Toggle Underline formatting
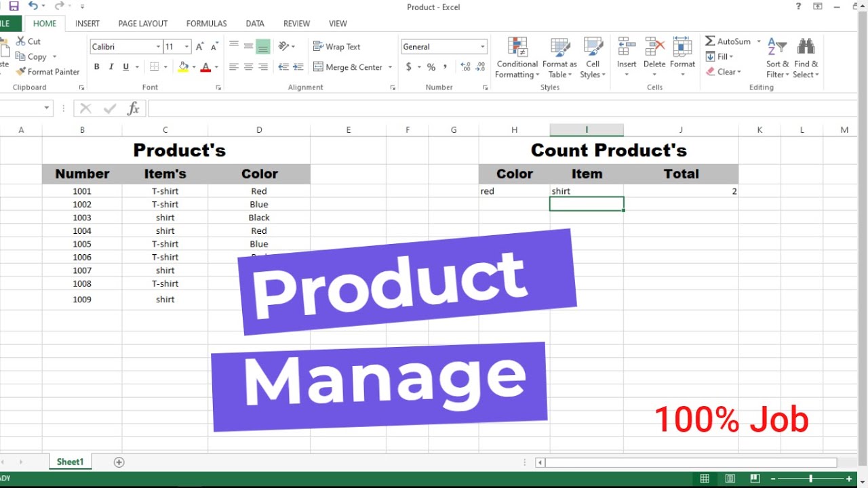The image size is (868, 488). [126, 67]
